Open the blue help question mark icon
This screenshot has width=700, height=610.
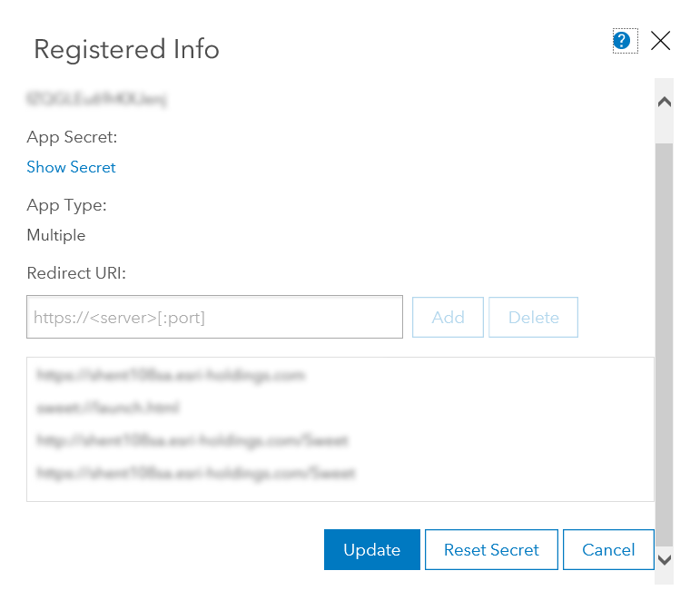(622, 41)
